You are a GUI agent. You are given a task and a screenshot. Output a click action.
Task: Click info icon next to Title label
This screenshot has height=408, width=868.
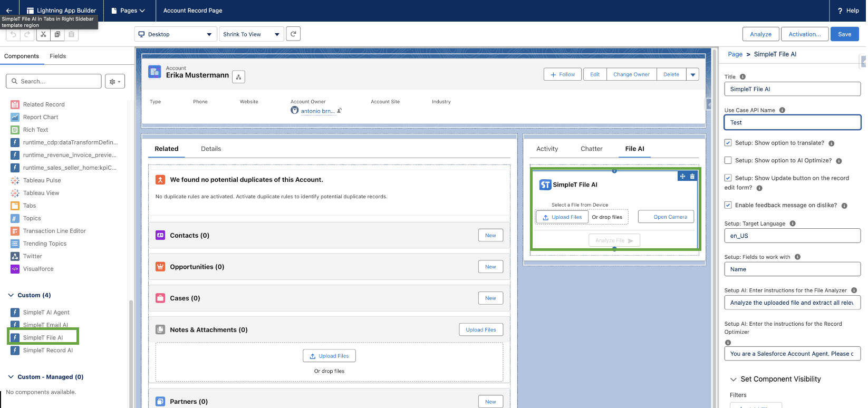[x=742, y=77]
